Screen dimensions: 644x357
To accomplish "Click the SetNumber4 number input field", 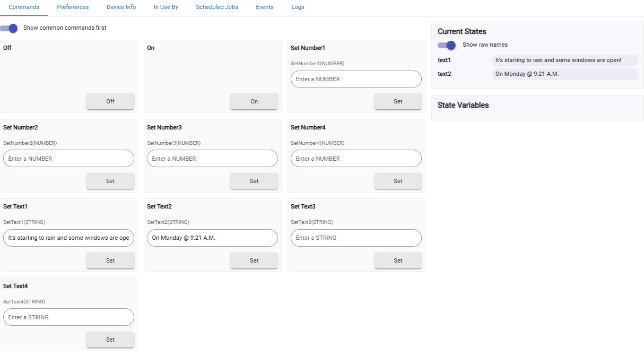I will point(356,158).
